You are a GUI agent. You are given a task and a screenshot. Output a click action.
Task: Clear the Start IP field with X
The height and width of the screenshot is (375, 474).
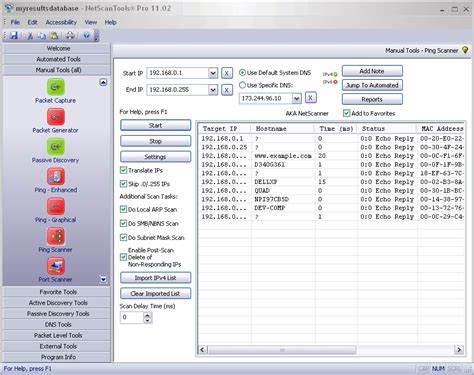tap(227, 73)
